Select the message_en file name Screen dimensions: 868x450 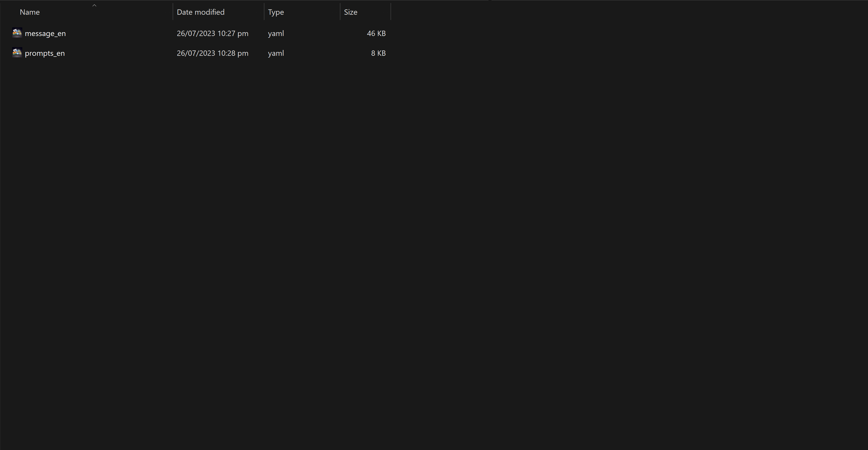[45, 33]
